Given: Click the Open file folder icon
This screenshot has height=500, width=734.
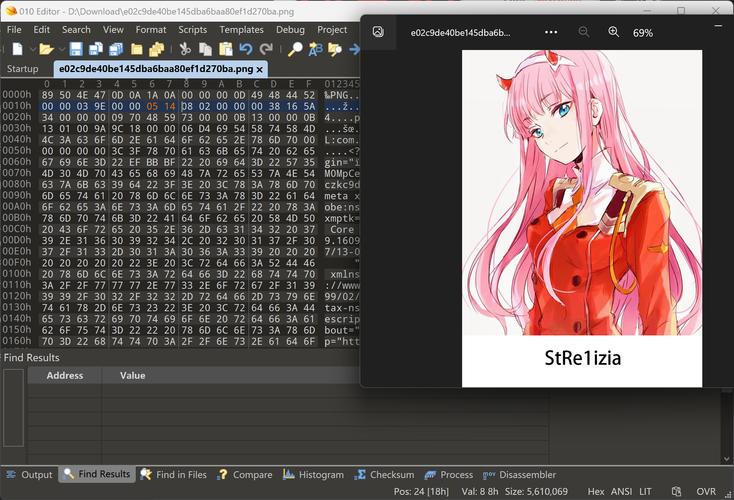Looking at the screenshot, I should pyautogui.click(x=46, y=49).
